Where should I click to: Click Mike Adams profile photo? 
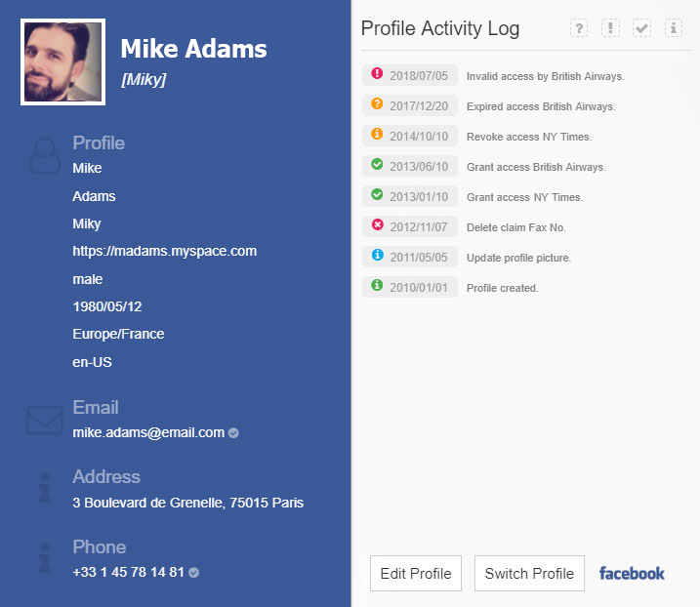pos(62,62)
